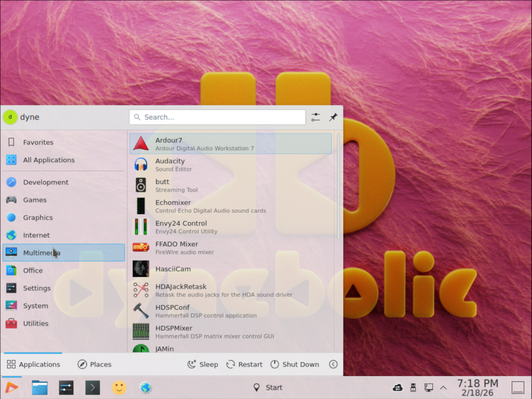Image resolution: width=532 pixels, height=399 pixels.
Task: Focus the Search input field
Action: 217,117
